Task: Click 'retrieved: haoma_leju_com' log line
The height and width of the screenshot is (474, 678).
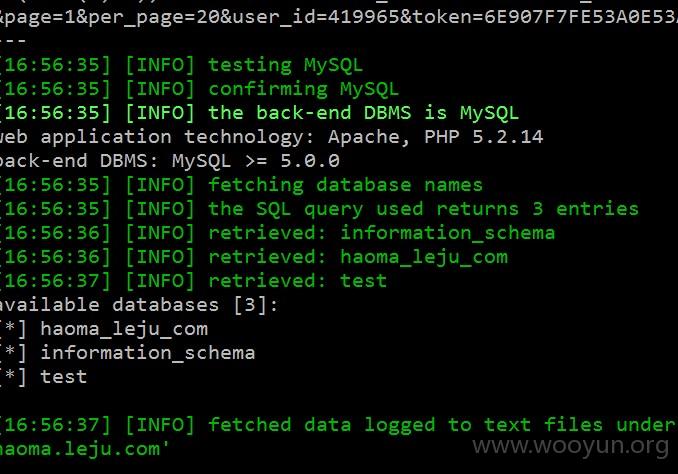Action: (x=253, y=257)
